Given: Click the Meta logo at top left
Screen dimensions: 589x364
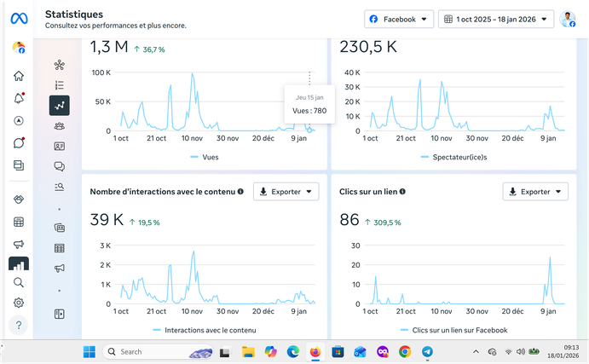Looking at the screenshot, I should (x=19, y=18).
